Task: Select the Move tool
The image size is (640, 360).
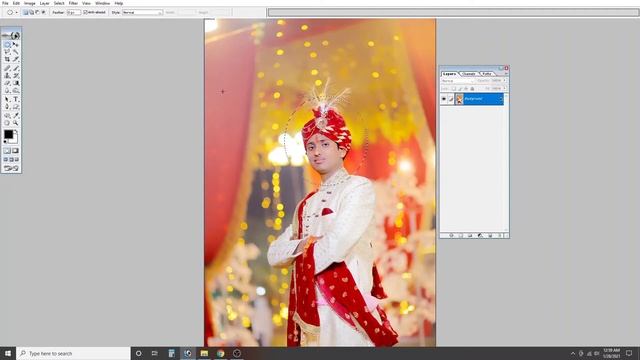Action: [x=16, y=44]
